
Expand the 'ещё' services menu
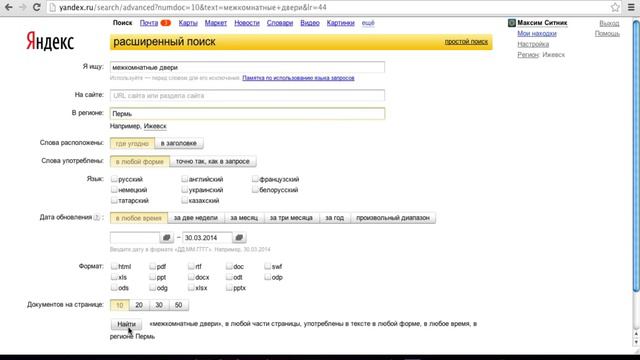click(368, 23)
